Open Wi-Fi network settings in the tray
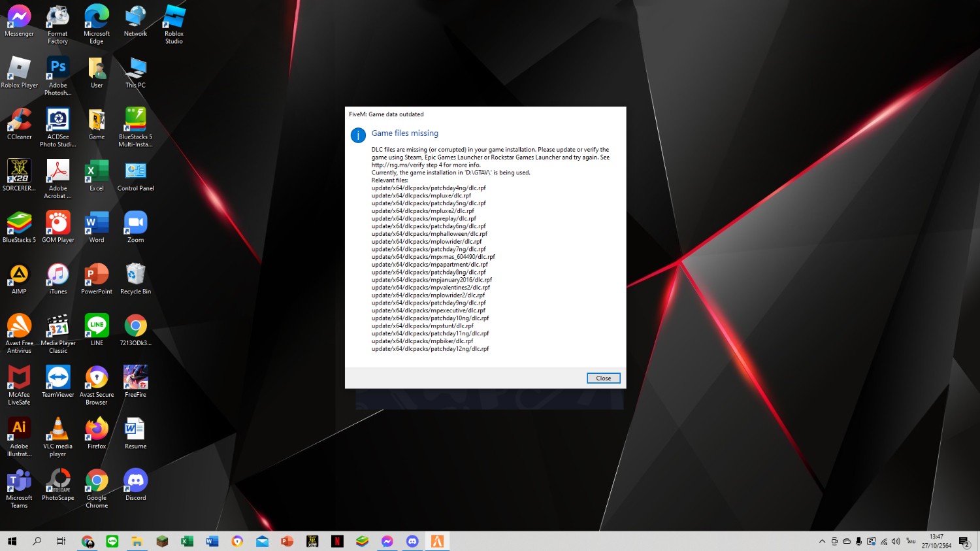Screen dimensions: 980x551 click(884, 541)
